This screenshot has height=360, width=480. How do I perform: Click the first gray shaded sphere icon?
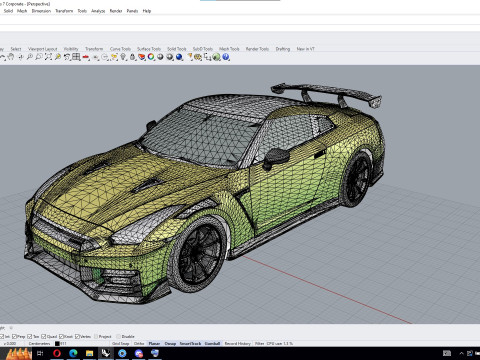point(160,57)
